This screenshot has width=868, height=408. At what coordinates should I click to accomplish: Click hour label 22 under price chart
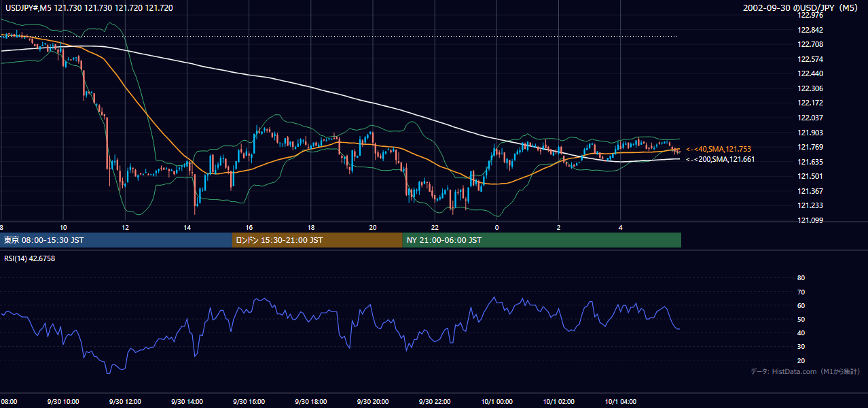click(x=435, y=227)
